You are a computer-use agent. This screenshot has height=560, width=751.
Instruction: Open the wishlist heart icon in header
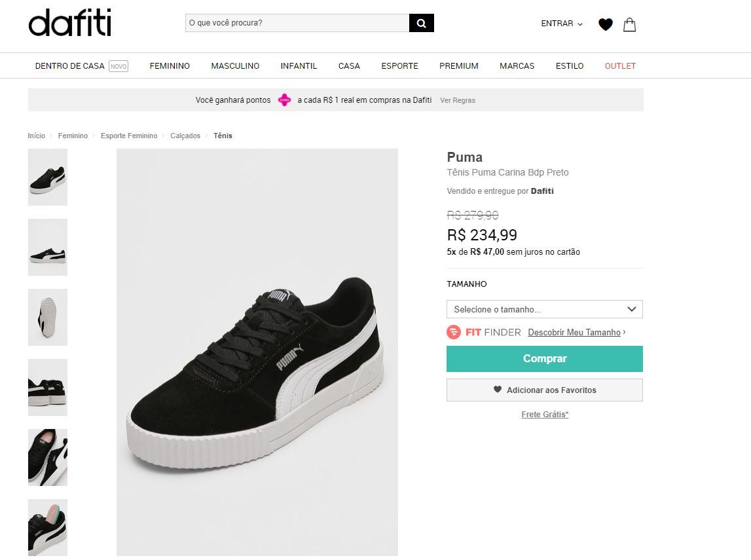click(606, 24)
